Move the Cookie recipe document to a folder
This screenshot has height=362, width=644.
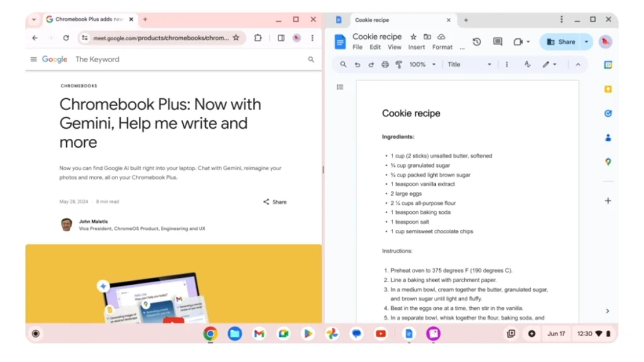tap(427, 36)
